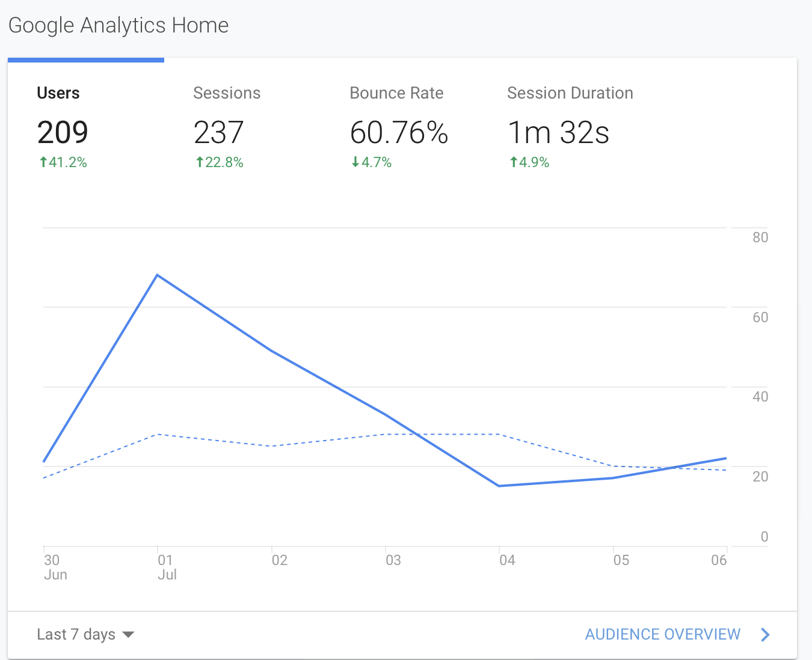
Task: Click the chevron arrow next to Audience Overview
Action: click(x=765, y=635)
